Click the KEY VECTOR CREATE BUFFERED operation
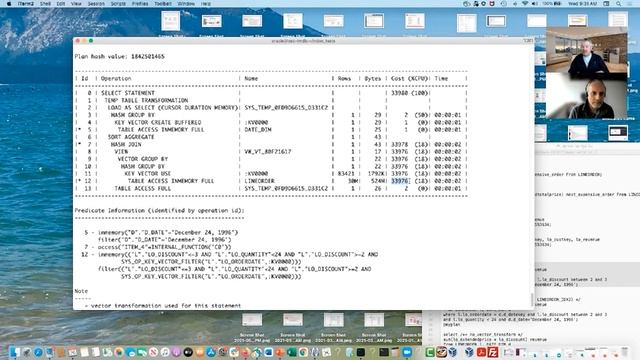The height and width of the screenshot is (360, 640). (158, 122)
